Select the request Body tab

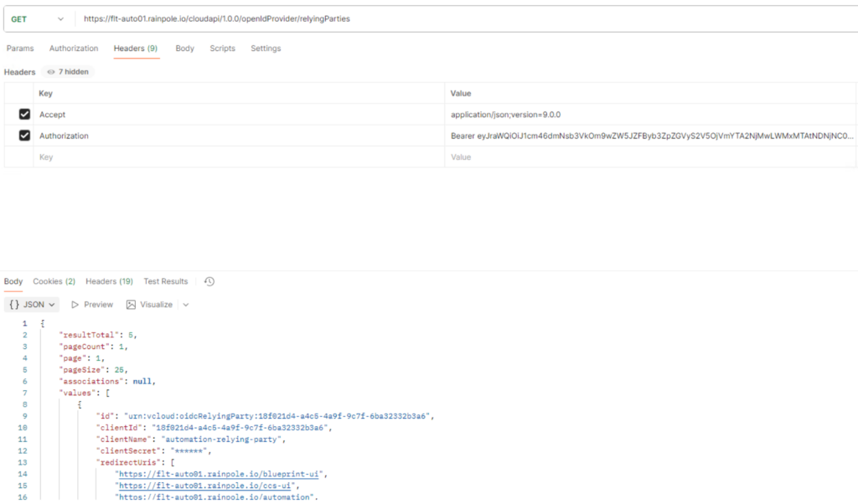pyautogui.click(x=184, y=49)
